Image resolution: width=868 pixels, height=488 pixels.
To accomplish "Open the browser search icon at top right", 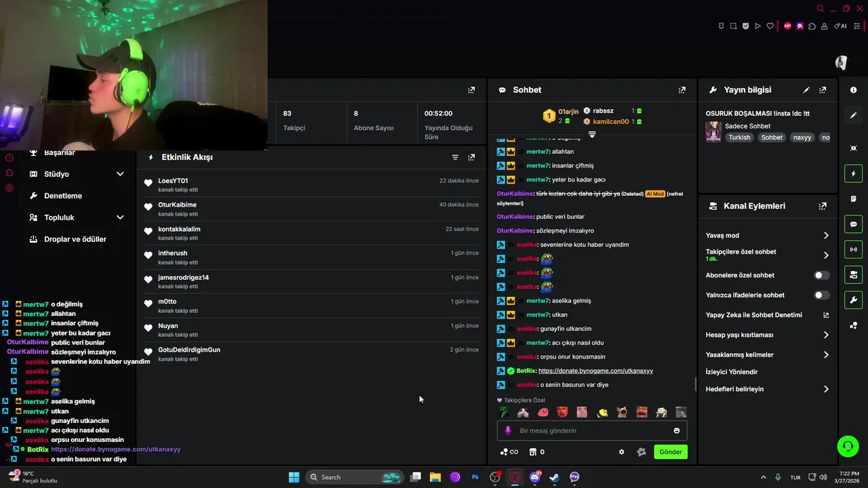I will click(x=820, y=9).
